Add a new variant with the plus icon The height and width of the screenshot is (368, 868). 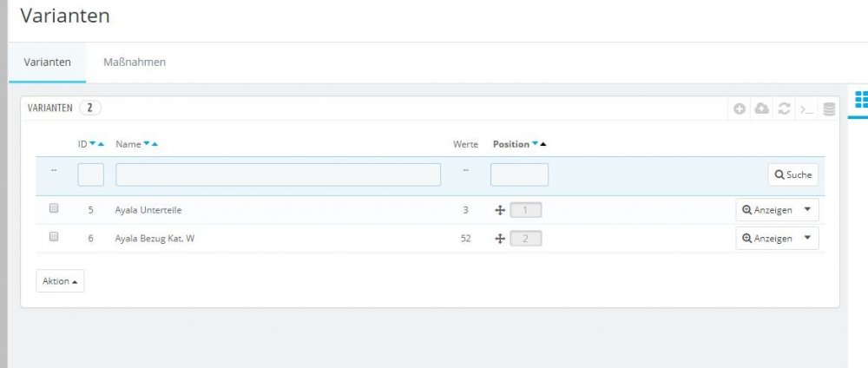(739, 109)
